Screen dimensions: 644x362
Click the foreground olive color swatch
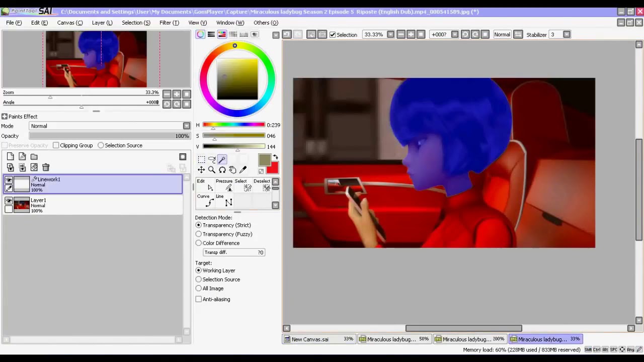tap(265, 160)
